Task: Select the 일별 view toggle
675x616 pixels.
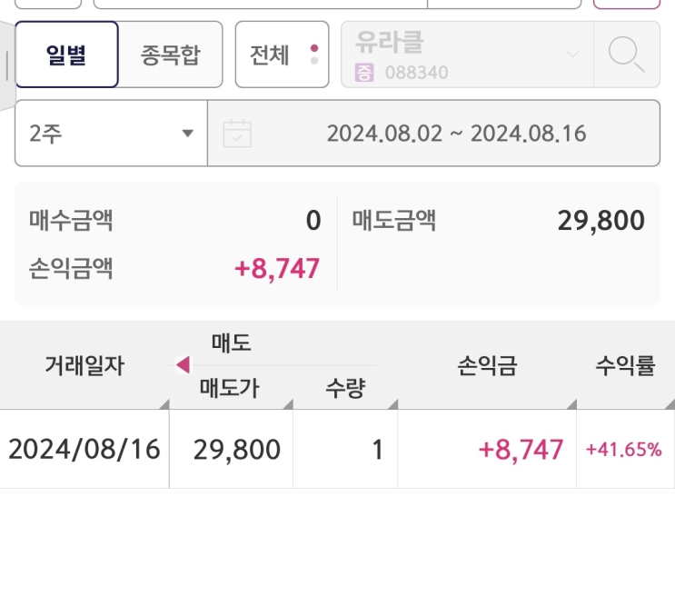Action: coord(66,55)
